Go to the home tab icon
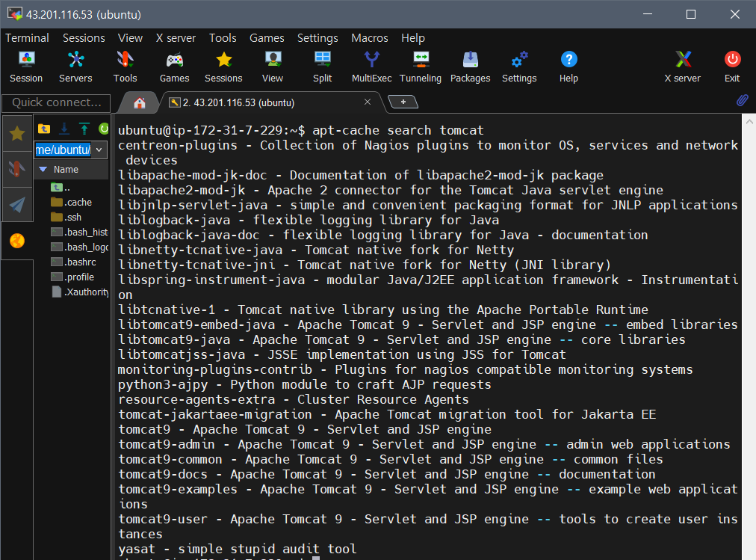756x560 pixels. [140, 102]
